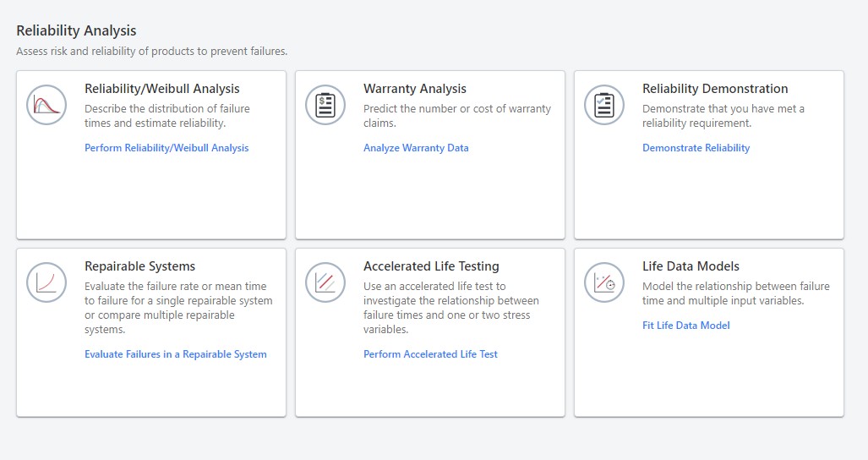Open the Demonstrate Reliability link

click(x=696, y=148)
